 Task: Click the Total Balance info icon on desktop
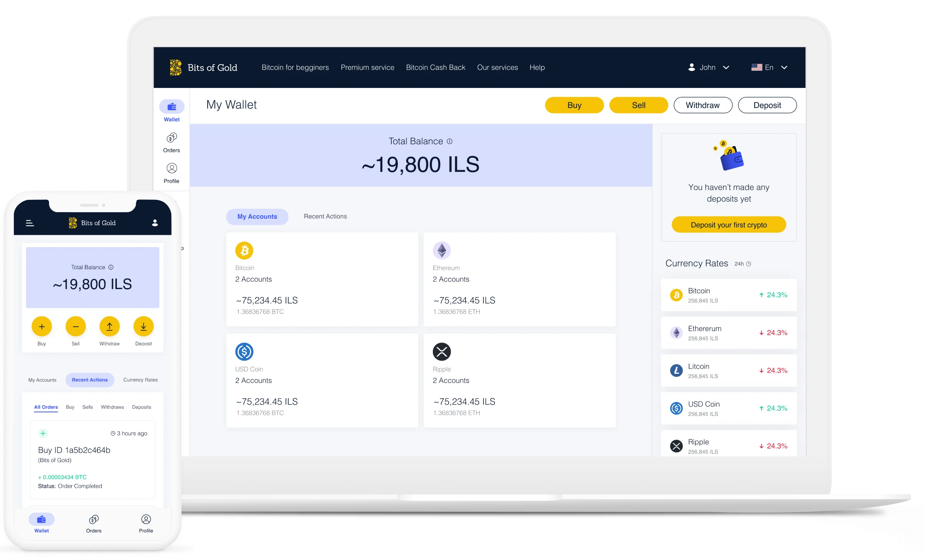tap(449, 142)
